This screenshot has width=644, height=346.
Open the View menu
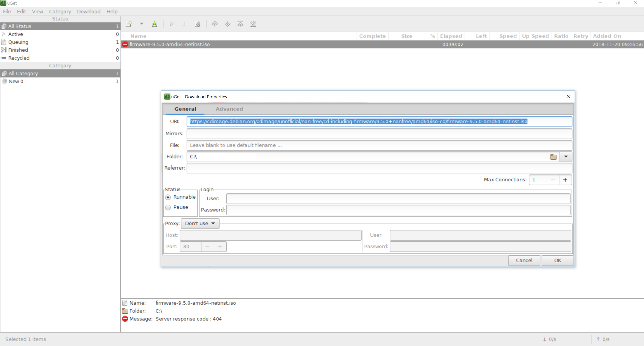[37, 11]
